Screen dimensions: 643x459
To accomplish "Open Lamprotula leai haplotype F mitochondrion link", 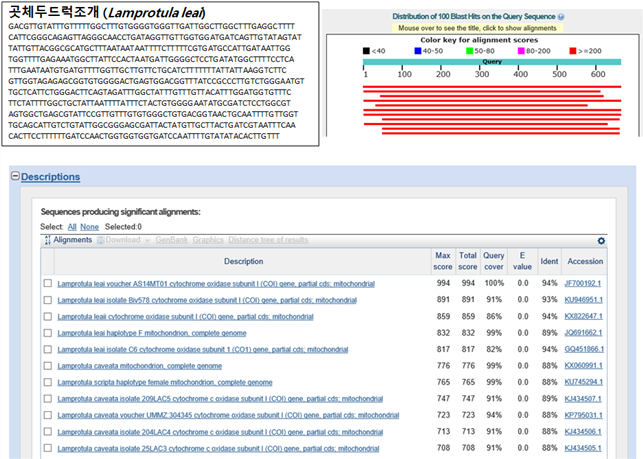I will click(152, 333).
